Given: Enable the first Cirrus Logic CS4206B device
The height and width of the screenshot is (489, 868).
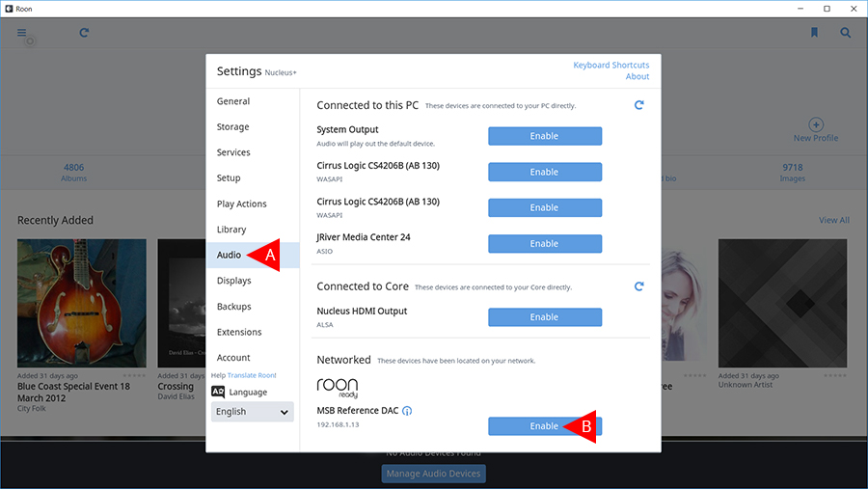Looking at the screenshot, I should pyautogui.click(x=545, y=173).
